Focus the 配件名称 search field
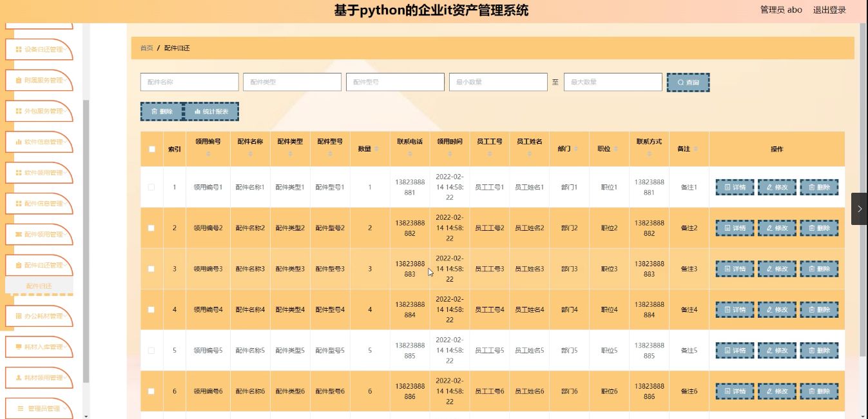The height and width of the screenshot is (419, 868). (x=189, y=82)
